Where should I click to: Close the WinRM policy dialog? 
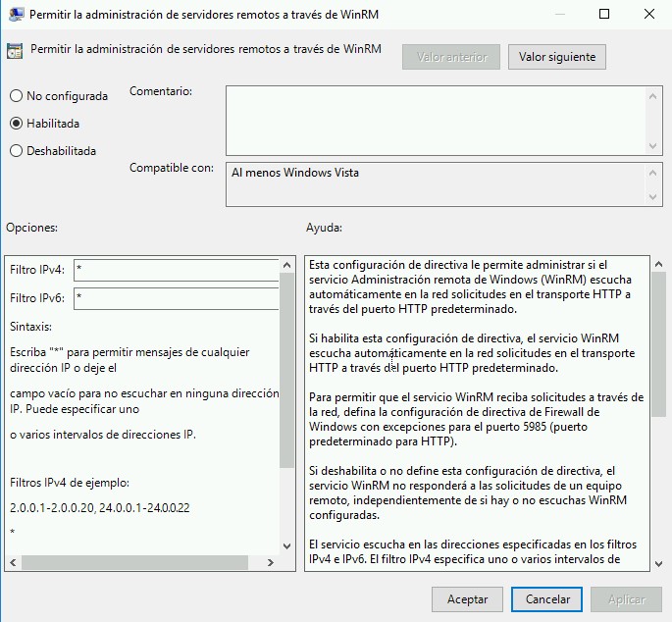pos(649,14)
